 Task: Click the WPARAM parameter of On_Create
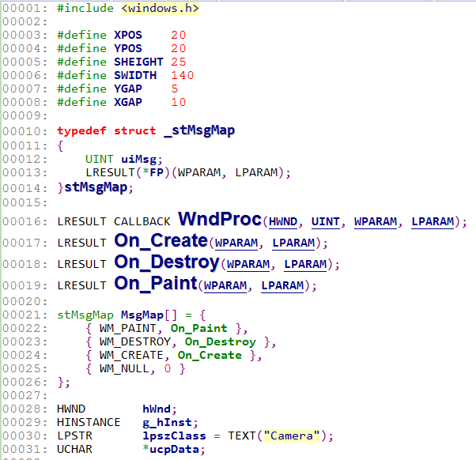click(x=236, y=243)
